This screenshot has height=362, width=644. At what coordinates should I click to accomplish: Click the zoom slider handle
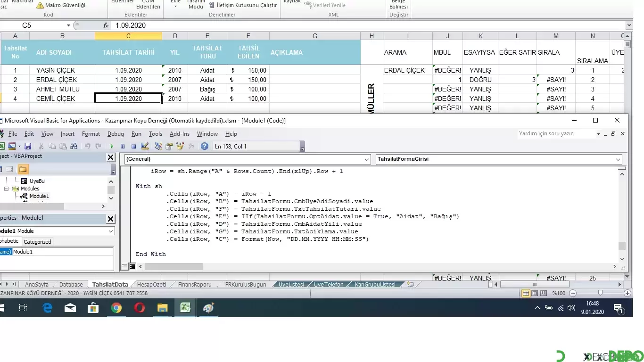[600, 293]
